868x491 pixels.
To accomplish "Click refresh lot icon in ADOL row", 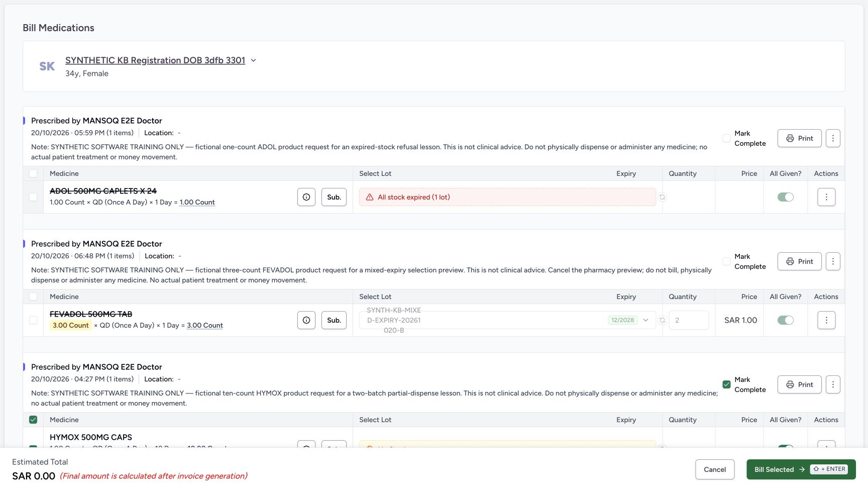I will 662,197.
